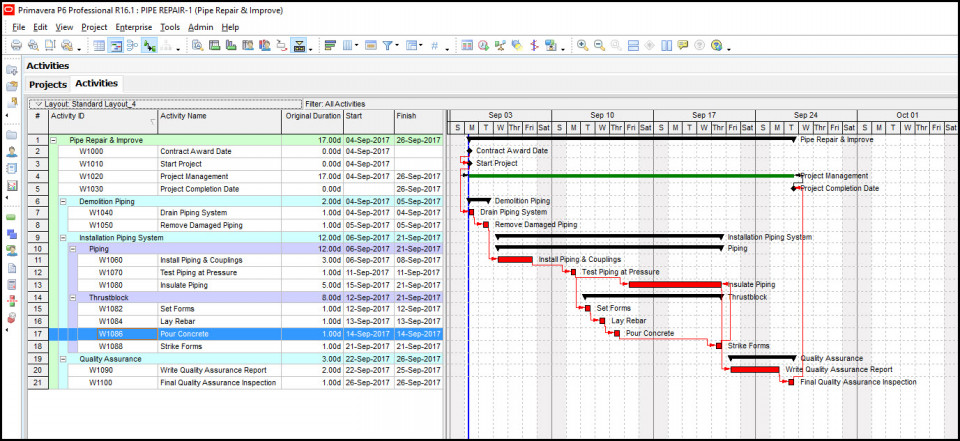Open Layout: Standard Layout_4 options bar
Viewport: 960px width, 441px height.
(165, 104)
